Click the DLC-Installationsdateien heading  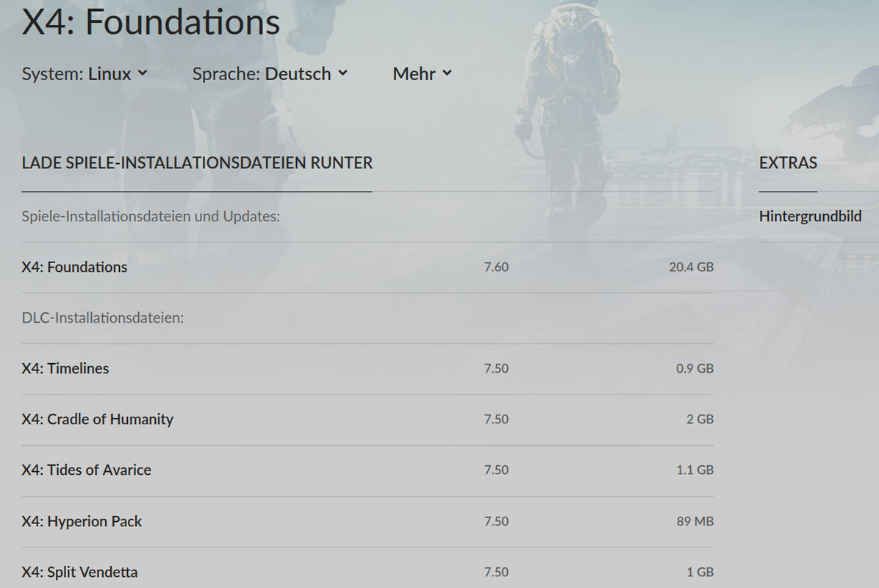pyautogui.click(x=103, y=318)
